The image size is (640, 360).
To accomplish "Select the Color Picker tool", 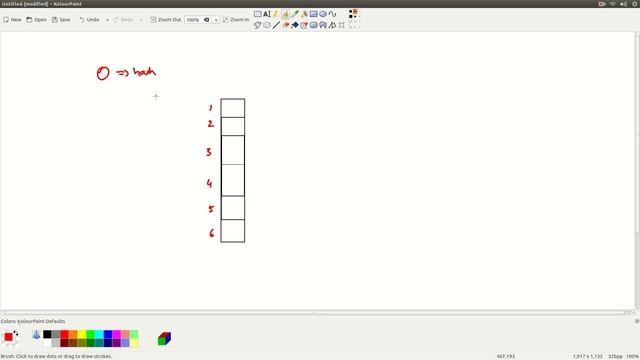I will 295,14.
